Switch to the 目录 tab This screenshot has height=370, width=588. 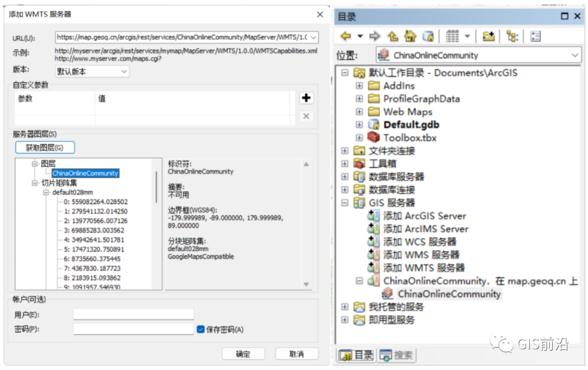tap(356, 355)
